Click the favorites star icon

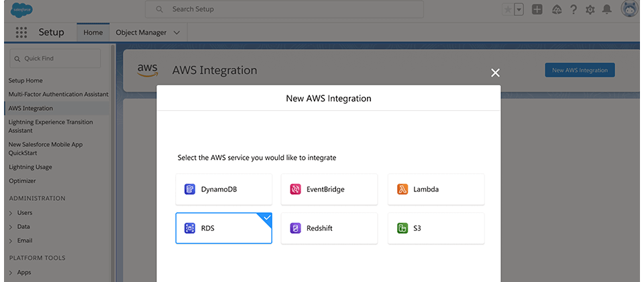pos(508,9)
